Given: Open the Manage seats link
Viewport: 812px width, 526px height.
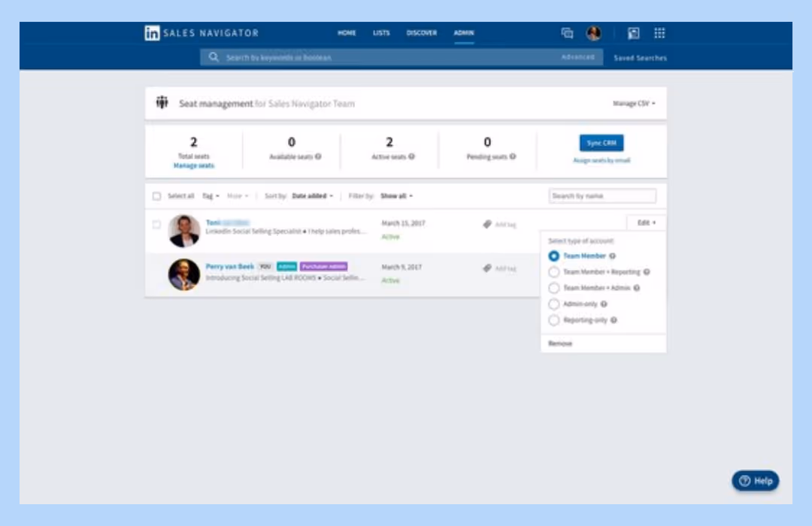Looking at the screenshot, I should 194,165.
